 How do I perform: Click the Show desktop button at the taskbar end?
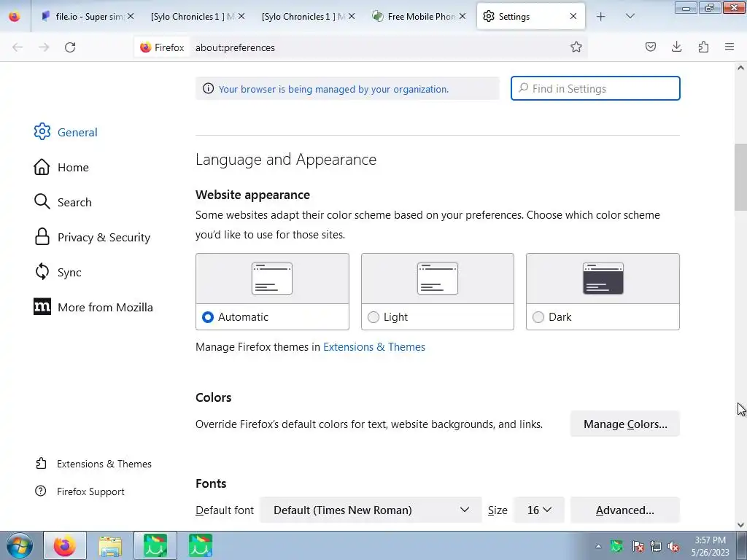click(x=742, y=546)
